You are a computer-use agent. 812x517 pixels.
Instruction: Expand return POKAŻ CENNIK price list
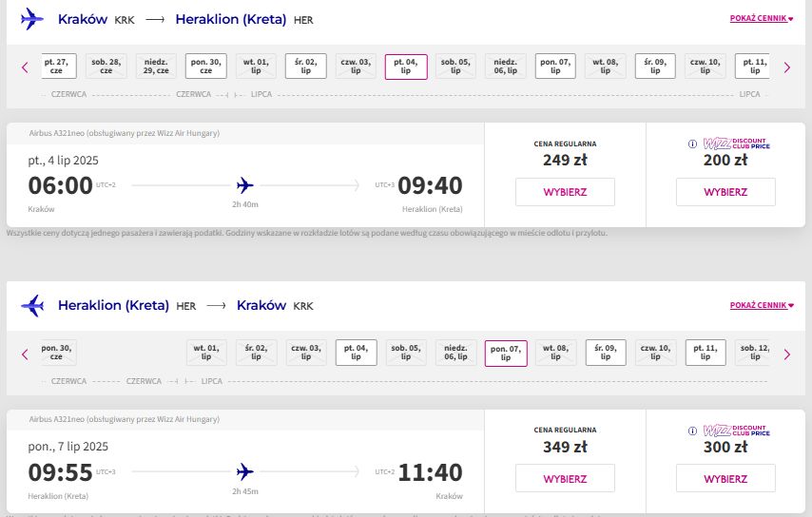(762, 305)
